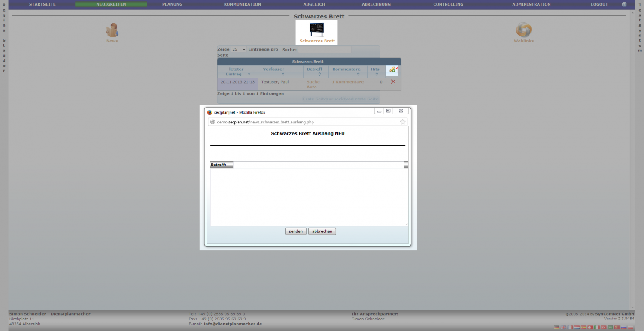The width and height of the screenshot is (644, 331).
Task: Switch language to Chinese flag
Action: (x=617, y=328)
